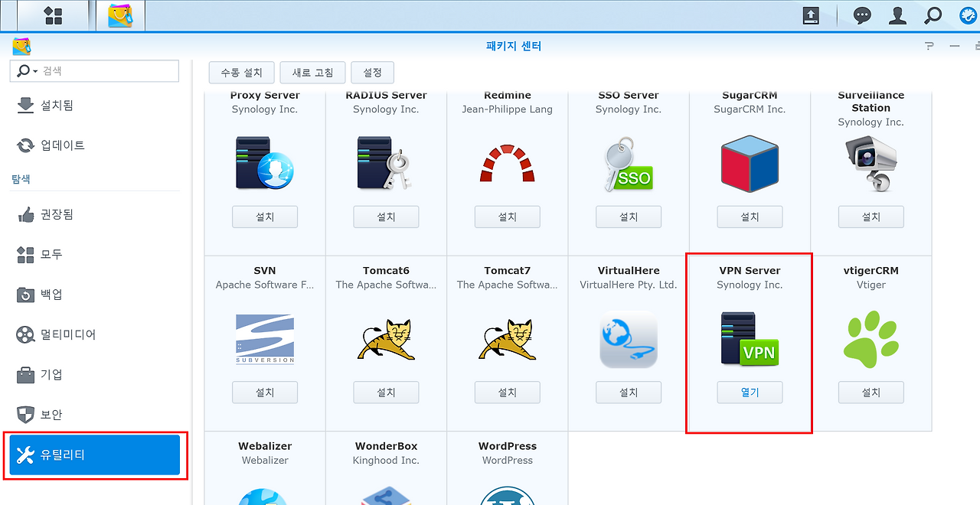Click the Redmine package icon
The image size is (980, 505).
click(507, 162)
